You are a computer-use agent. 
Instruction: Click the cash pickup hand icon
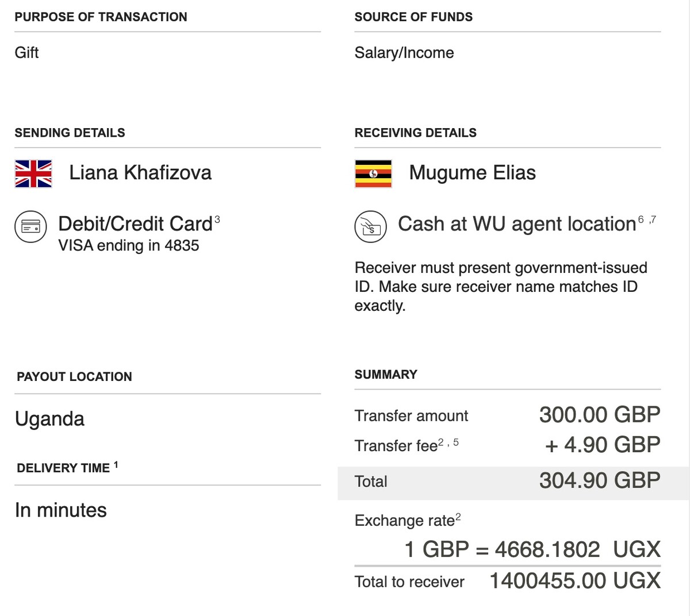370,226
